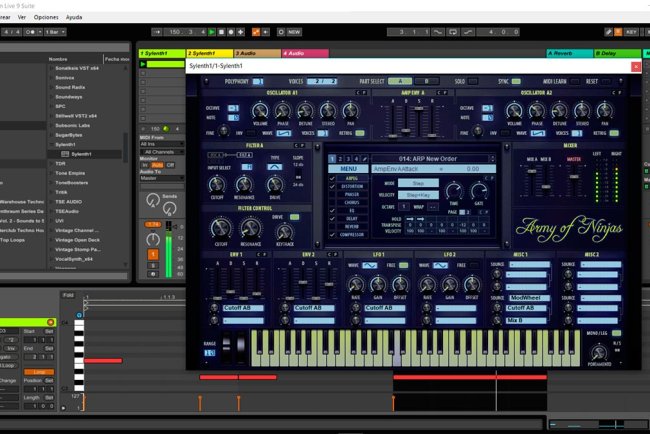This screenshot has width=650, height=434.
Task: Open the arpeggiator Mode Step dropdown
Action: (x=418, y=183)
